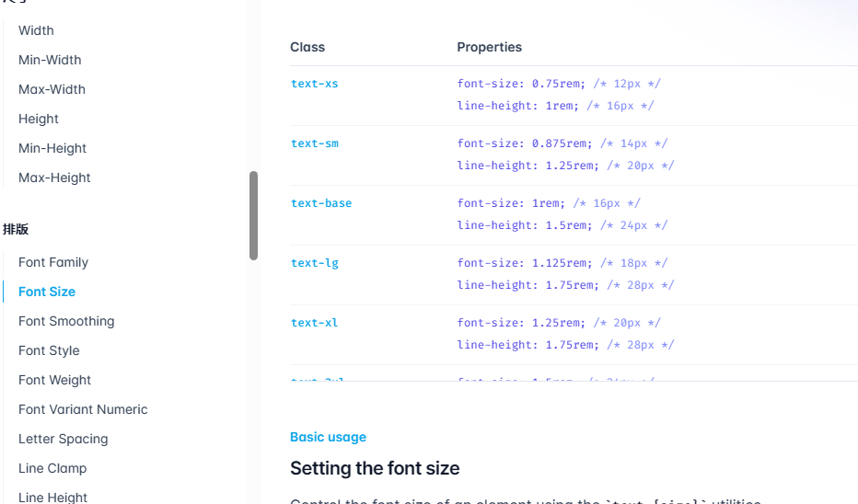Viewport: 858px width, 504px height.
Task: Open the Font Family page
Action: (53, 262)
